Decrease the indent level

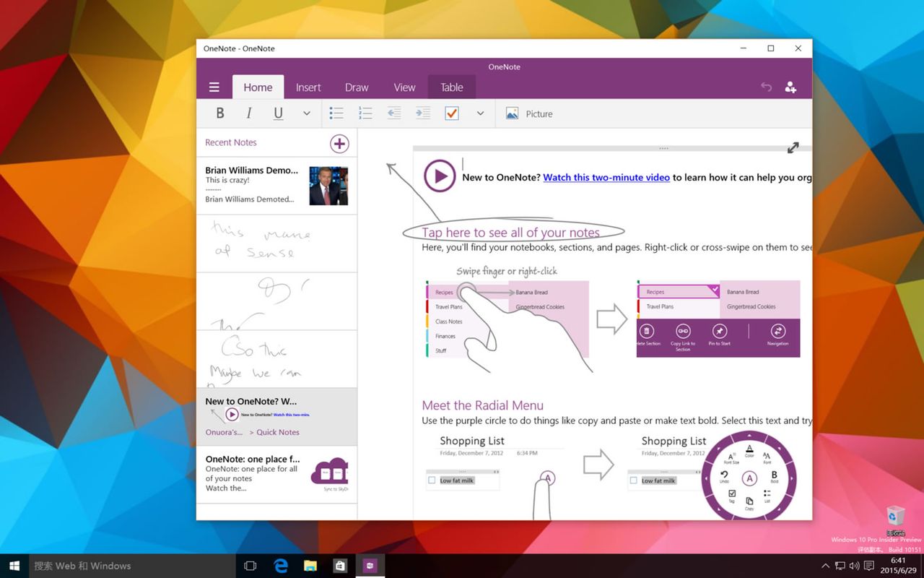coord(394,113)
